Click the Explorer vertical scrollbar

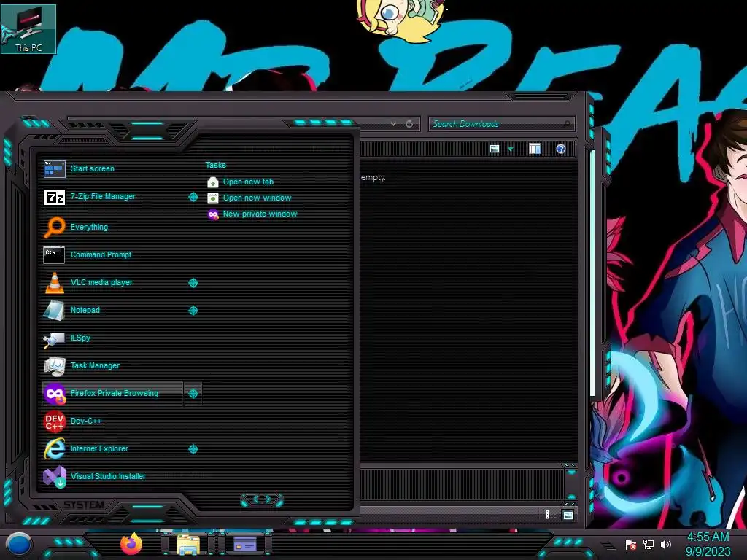(x=592, y=273)
